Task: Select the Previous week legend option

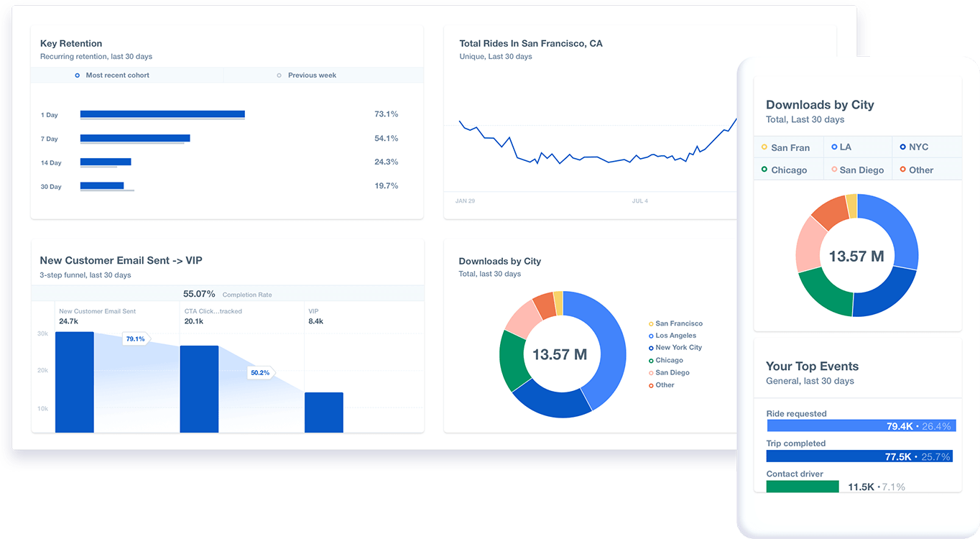Action: pyautogui.click(x=307, y=75)
